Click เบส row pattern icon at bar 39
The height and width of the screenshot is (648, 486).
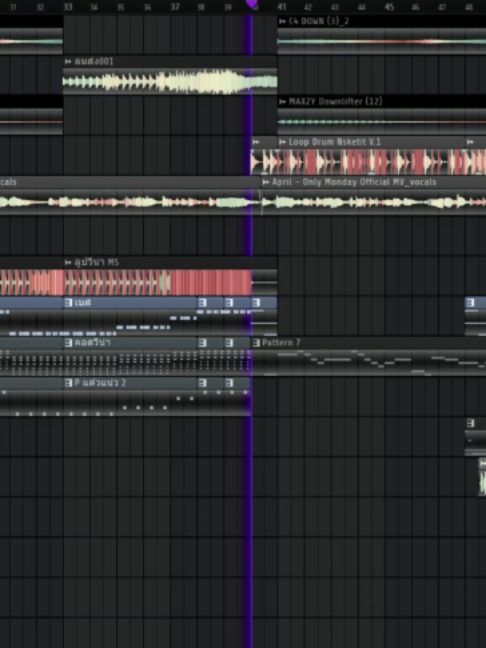coord(229,303)
